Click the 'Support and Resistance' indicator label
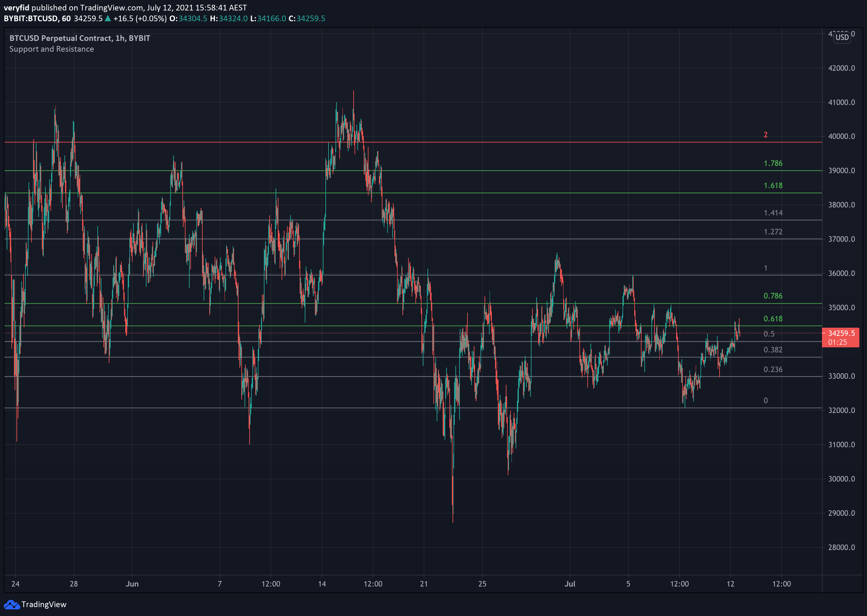This screenshot has height=616, width=867. 52,49
